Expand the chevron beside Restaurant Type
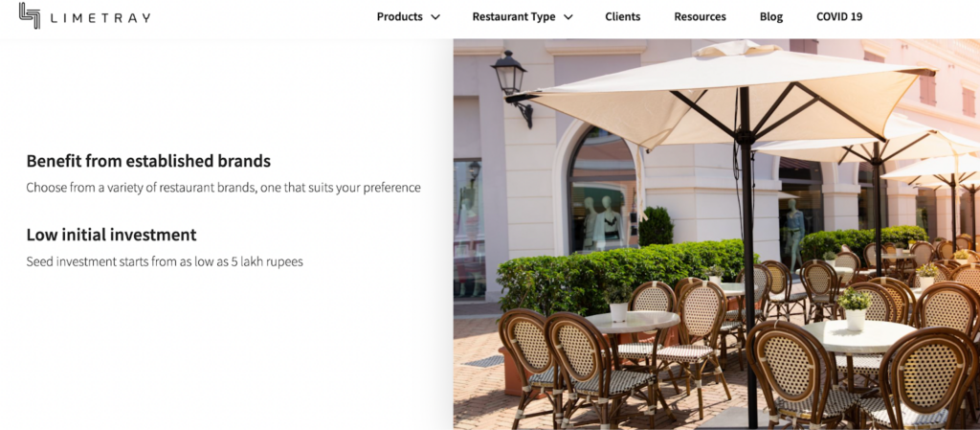The image size is (980, 430). click(568, 17)
